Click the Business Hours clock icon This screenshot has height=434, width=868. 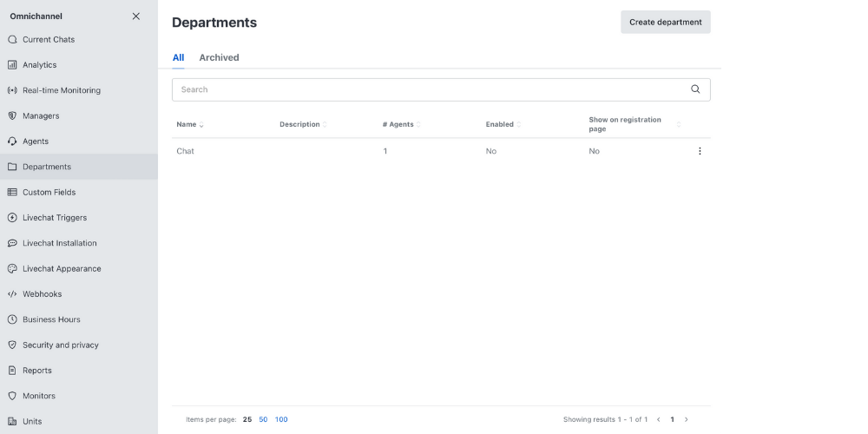point(12,319)
